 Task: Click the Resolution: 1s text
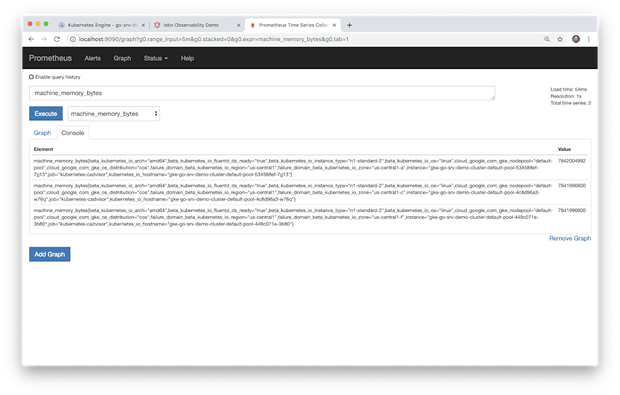566,96
